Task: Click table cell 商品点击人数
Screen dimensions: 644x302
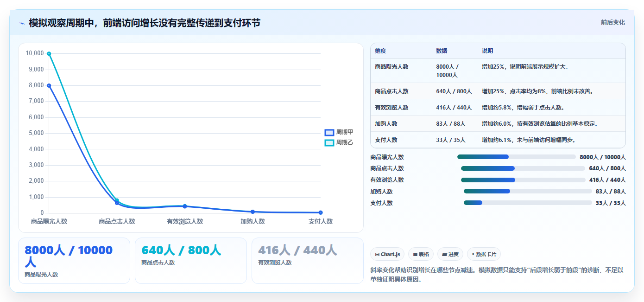Action: click(x=392, y=91)
